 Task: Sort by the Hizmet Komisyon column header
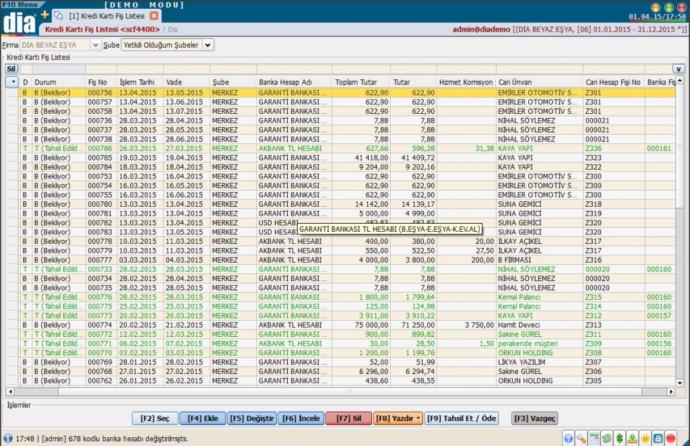(466, 82)
